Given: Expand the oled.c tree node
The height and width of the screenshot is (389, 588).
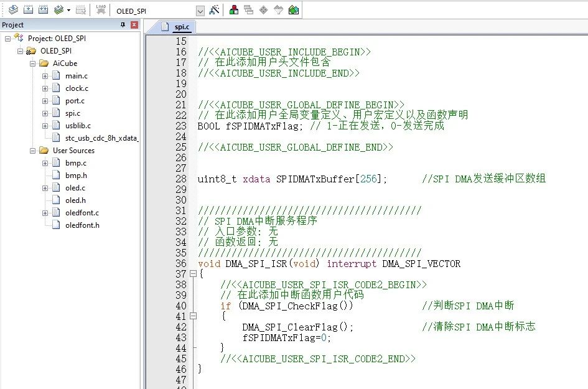Looking at the screenshot, I should [x=45, y=188].
